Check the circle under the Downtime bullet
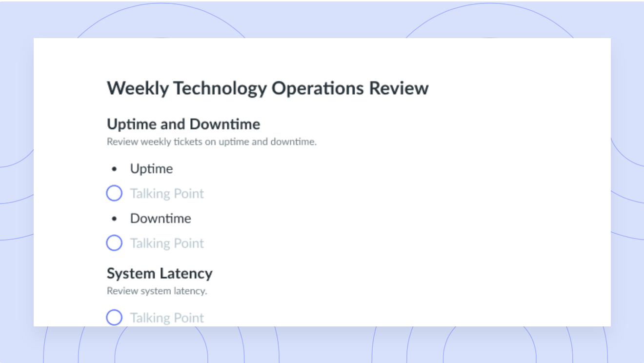This screenshot has width=644, height=363. [x=114, y=243]
